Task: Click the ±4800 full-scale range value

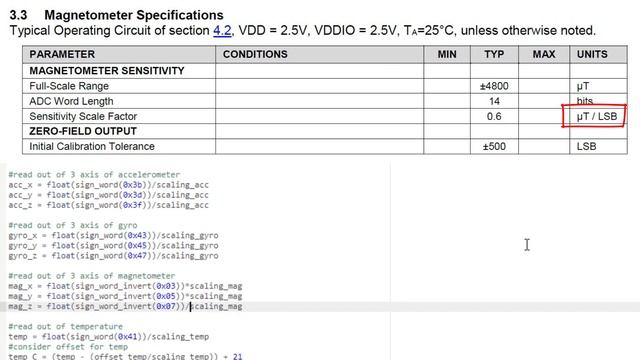Action: pos(494,86)
